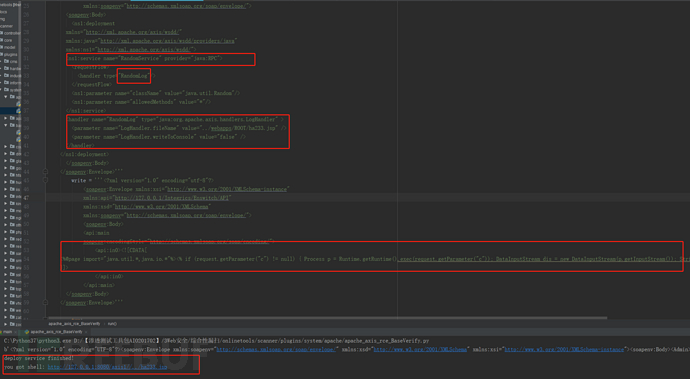Click the editor horizontal scrollbar
Screen dimensions: 690x379
click(328, 318)
